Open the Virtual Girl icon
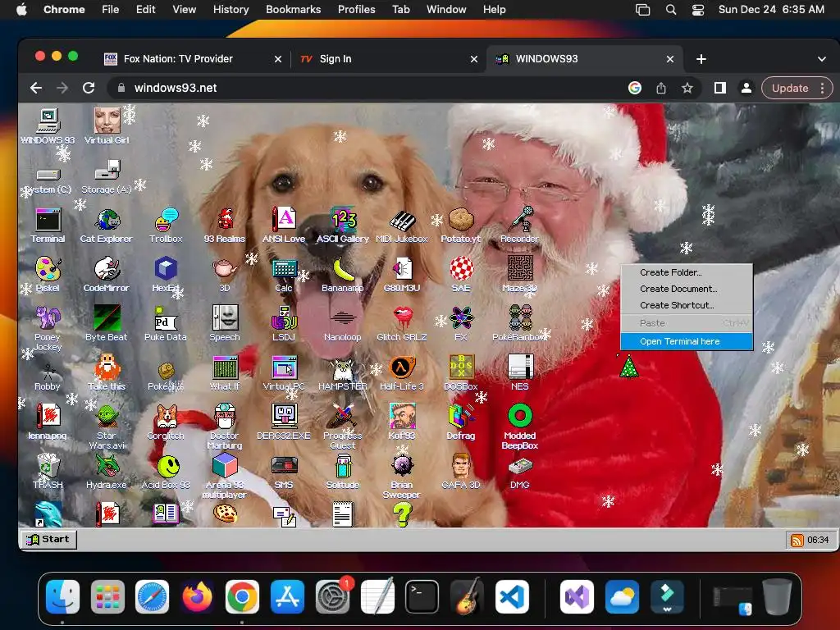840x630 pixels. tap(107, 126)
